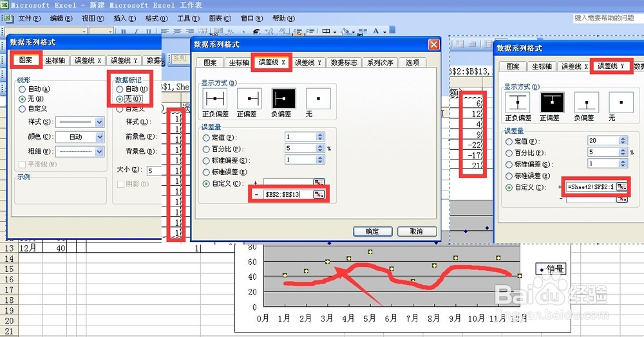Open the 文件 menu
Screen dimensions: 644x337
[x=30, y=19]
